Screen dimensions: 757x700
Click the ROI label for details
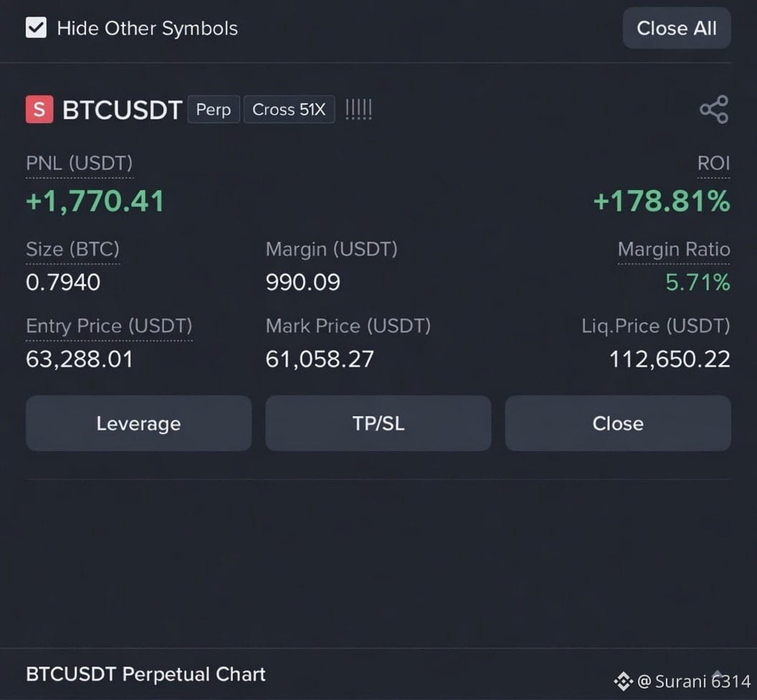point(713,164)
